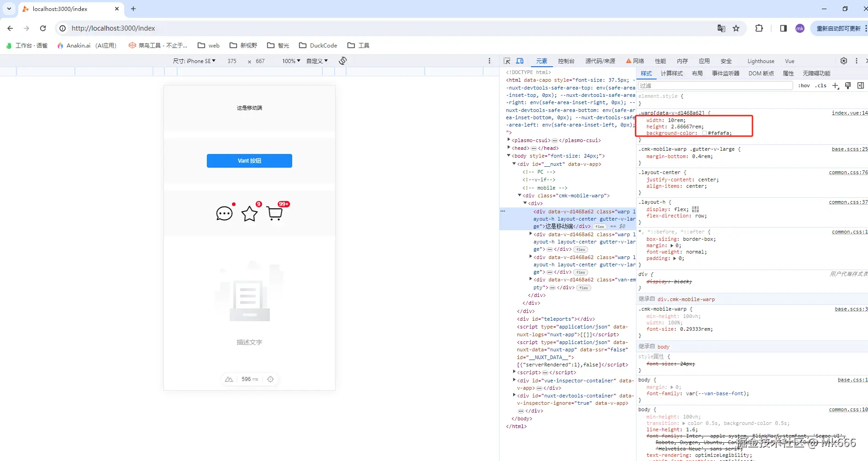The height and width of the screenshot is (461, 868).
Task: Open the 自定义 throttling dropdown
Action: coord(317,61)
